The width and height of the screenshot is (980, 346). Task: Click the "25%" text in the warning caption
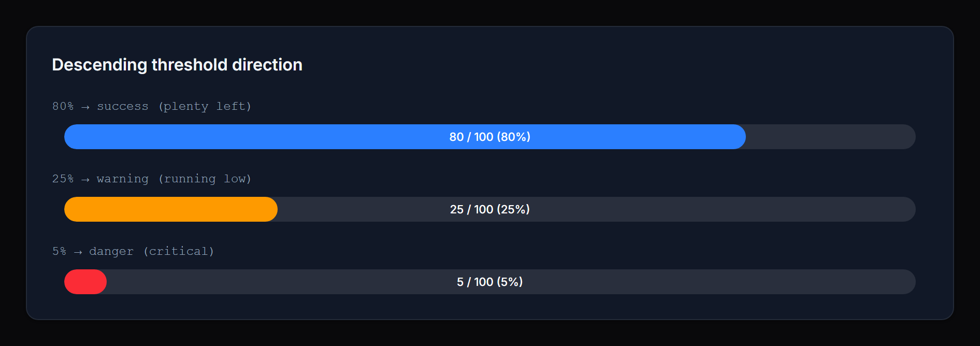point(63,179)
